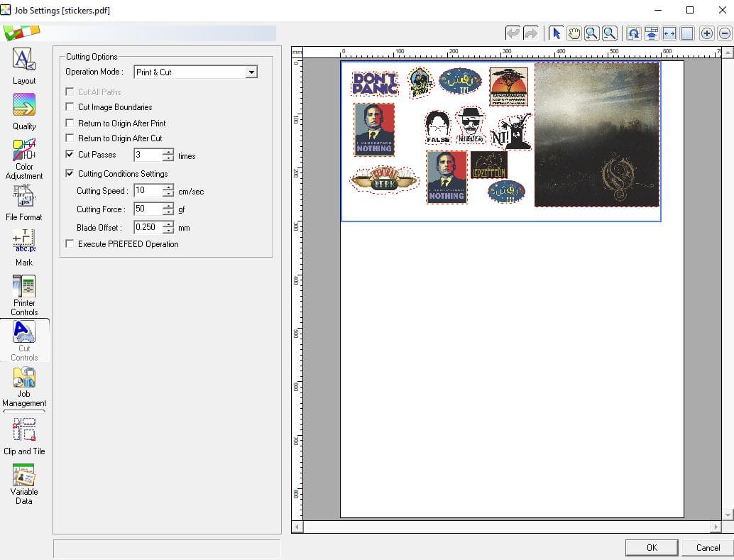Click the plus circle zoom button

coord(707,33)
